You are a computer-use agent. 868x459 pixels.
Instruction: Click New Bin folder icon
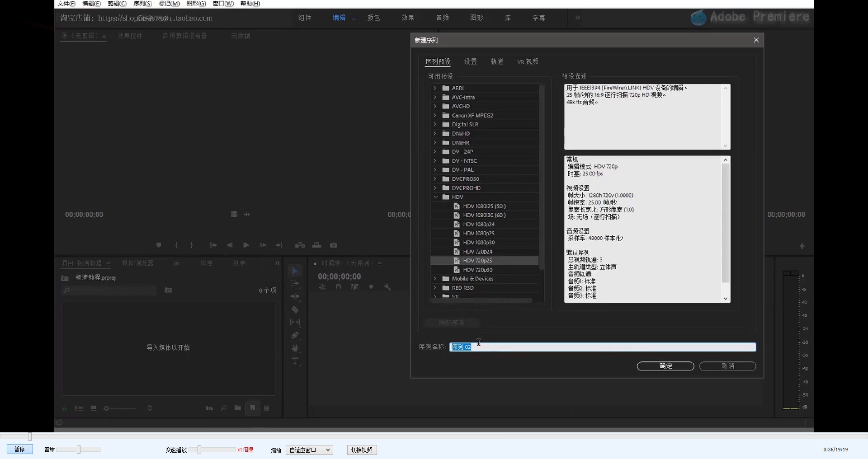click(238, 408)
